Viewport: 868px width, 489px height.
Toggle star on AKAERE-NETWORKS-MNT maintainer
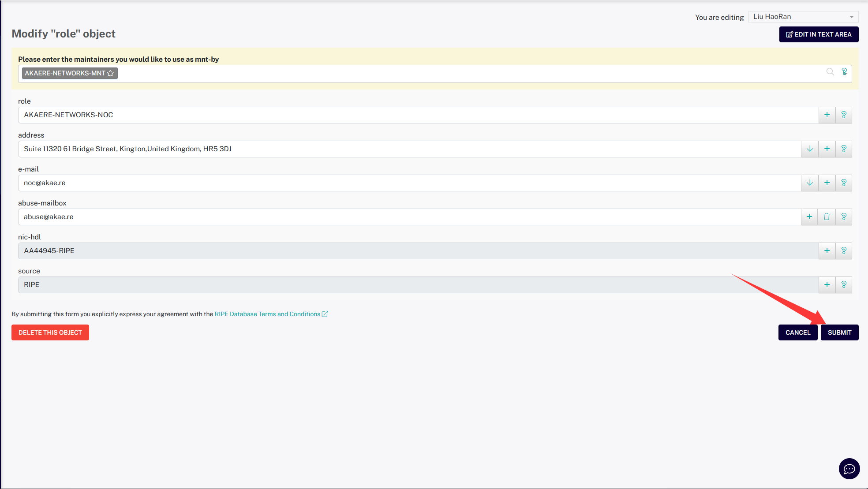coord(111,73)
